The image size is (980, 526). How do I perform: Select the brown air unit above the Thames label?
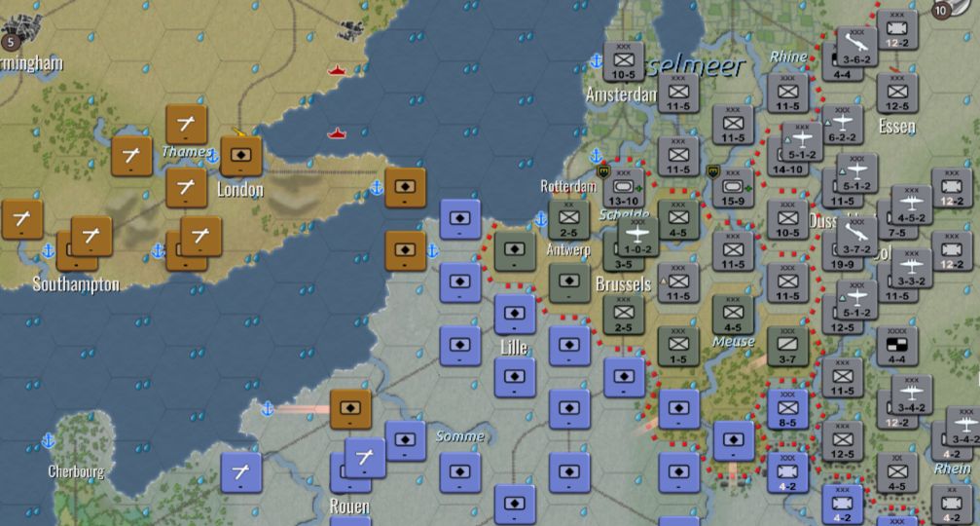pyautogui.click(x=186, y=125)
